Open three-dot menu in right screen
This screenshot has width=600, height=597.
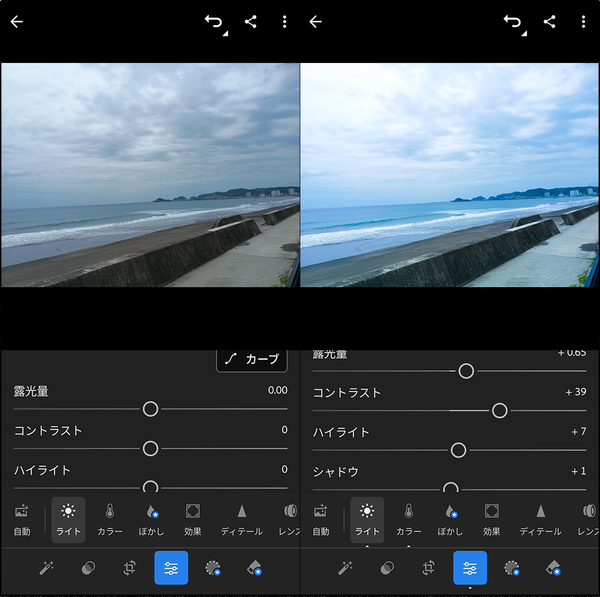click(583, 22)
